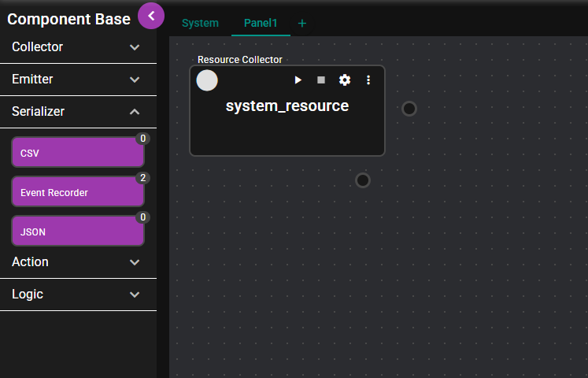Image resolution: width=588 pixels, height=378 pixels.
Task: Open system_resource settings gear
Action: click(x=345, y=80)
